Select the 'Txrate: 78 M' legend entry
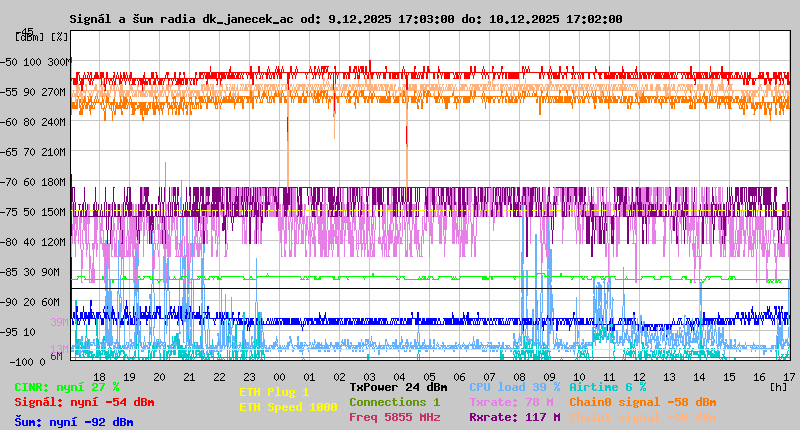Screen dimensions: 800x430 pyautogui.click(x=511, y=402)
